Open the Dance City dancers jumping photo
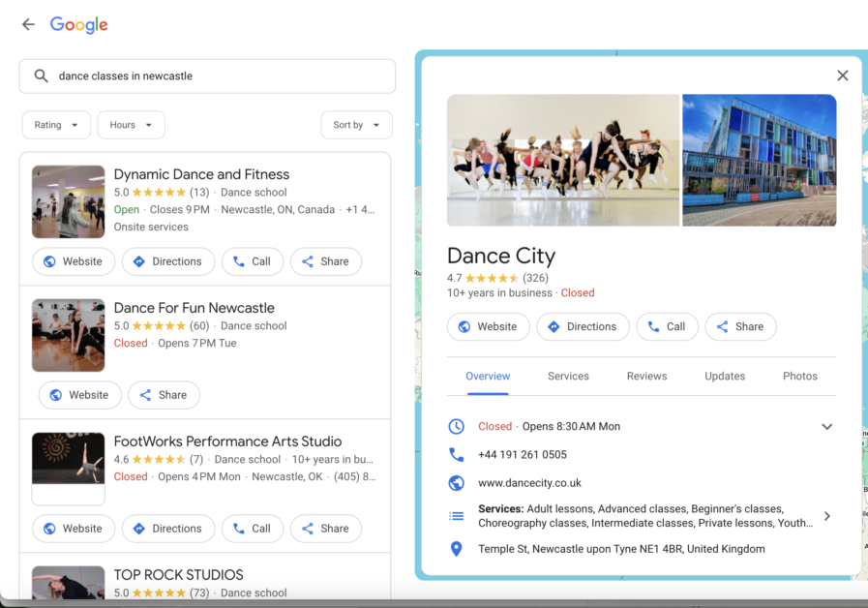The image size is (868, 608). (x=563, y=160)
